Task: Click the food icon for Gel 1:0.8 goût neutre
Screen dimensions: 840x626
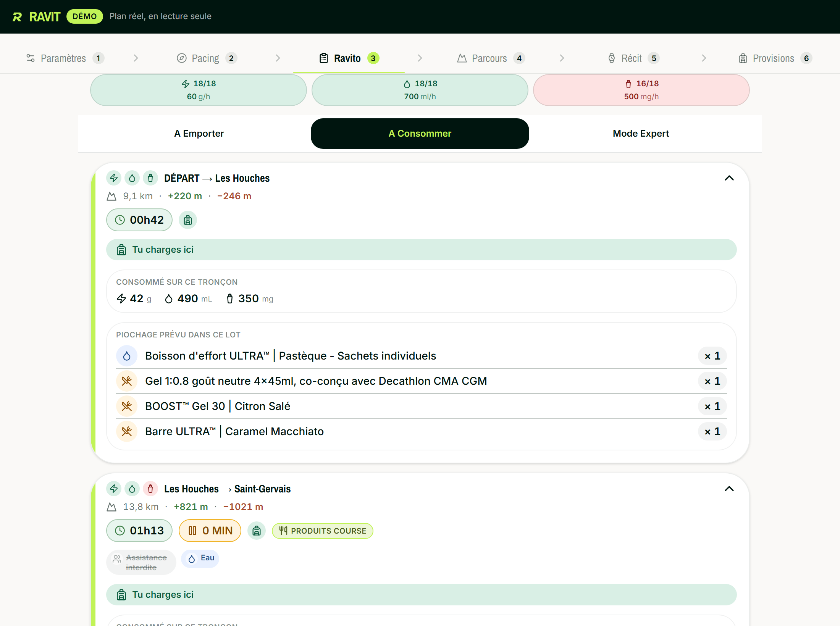Action: point(127,381)
